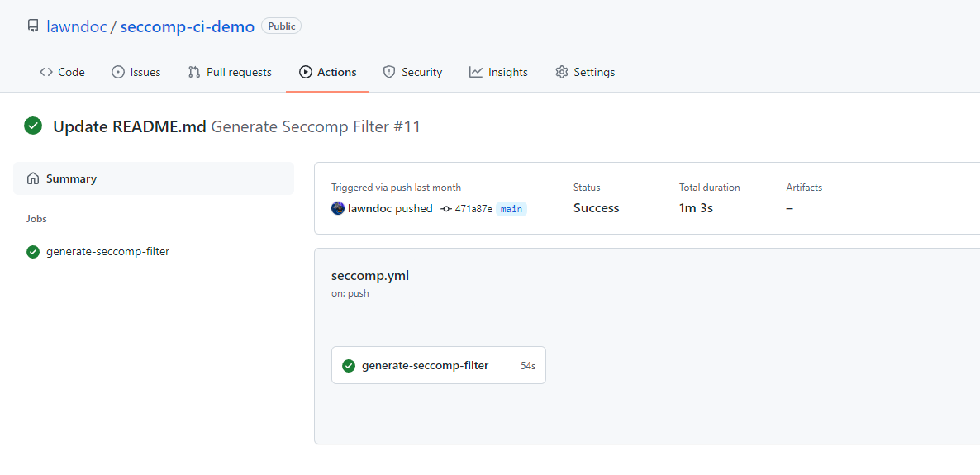Click the home icon beside Summary
Screen dimensions: 980x475
pos(33,178)
